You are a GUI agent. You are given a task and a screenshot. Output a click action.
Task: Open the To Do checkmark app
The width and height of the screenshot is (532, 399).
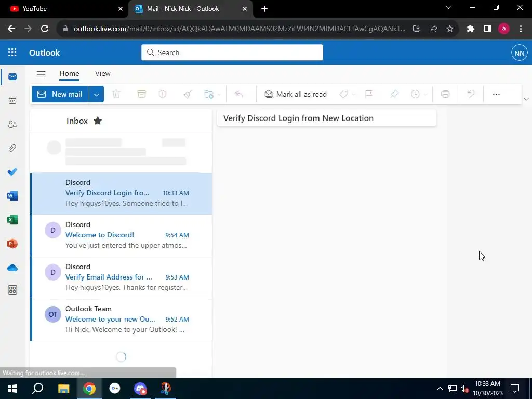tap(12, 172)
